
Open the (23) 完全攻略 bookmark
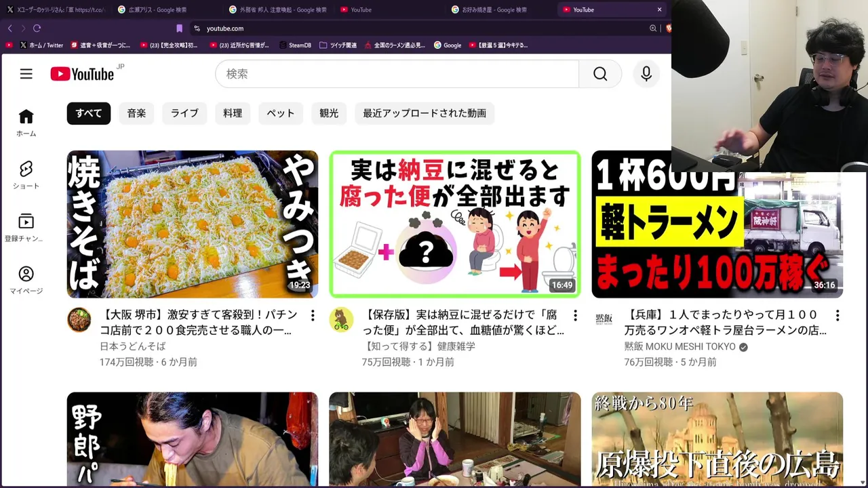click(x=170, y=45)
